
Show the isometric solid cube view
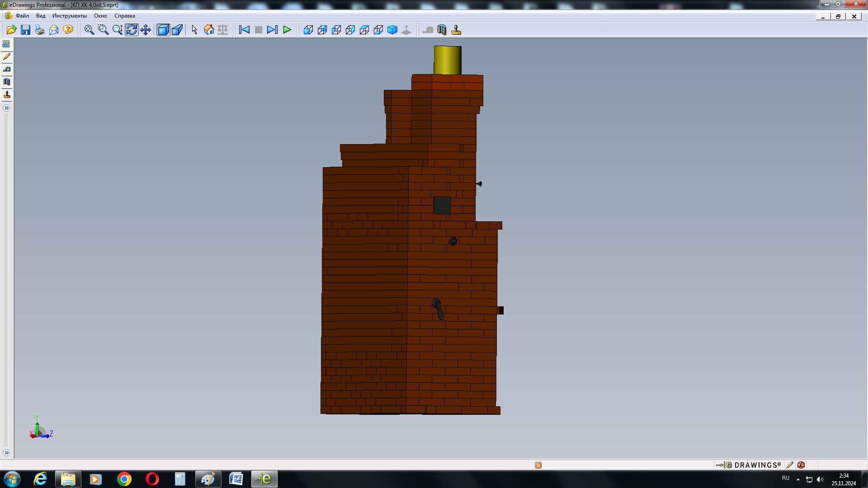click(392, 30)
